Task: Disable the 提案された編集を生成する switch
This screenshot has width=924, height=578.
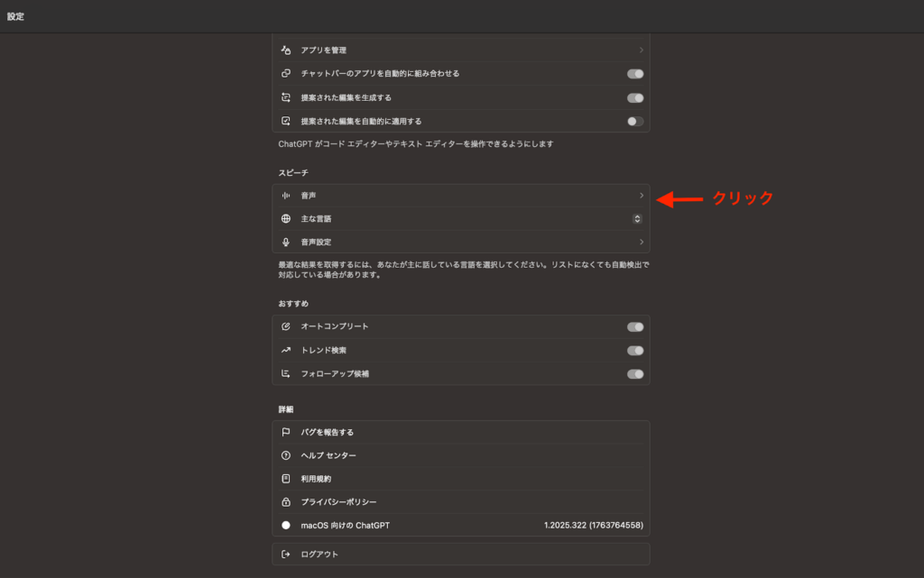Action: click(x=634, y=96)
